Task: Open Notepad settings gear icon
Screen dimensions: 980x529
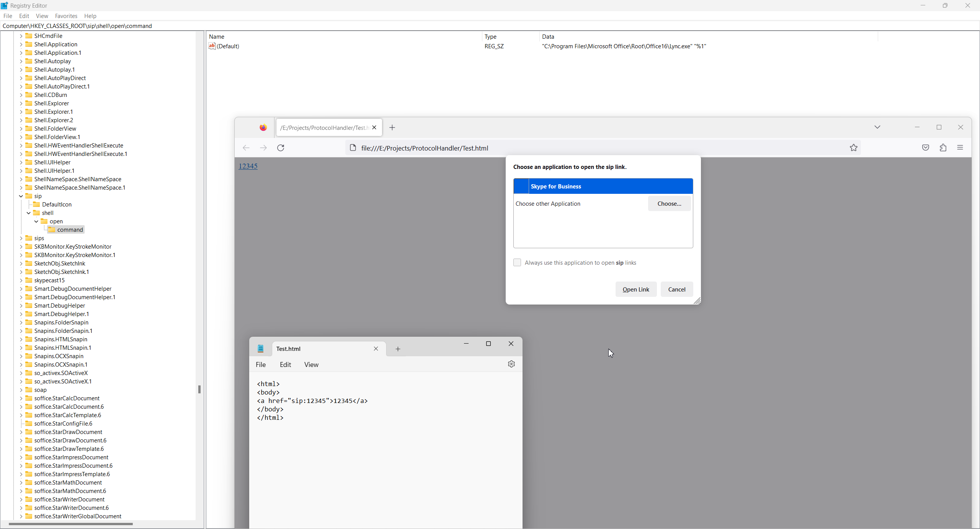Action: 511,364
